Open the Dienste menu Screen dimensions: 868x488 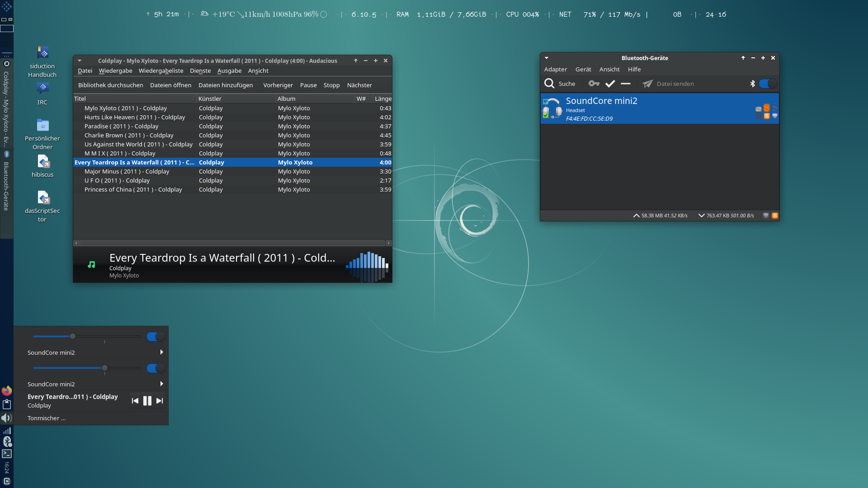point(200,70)
